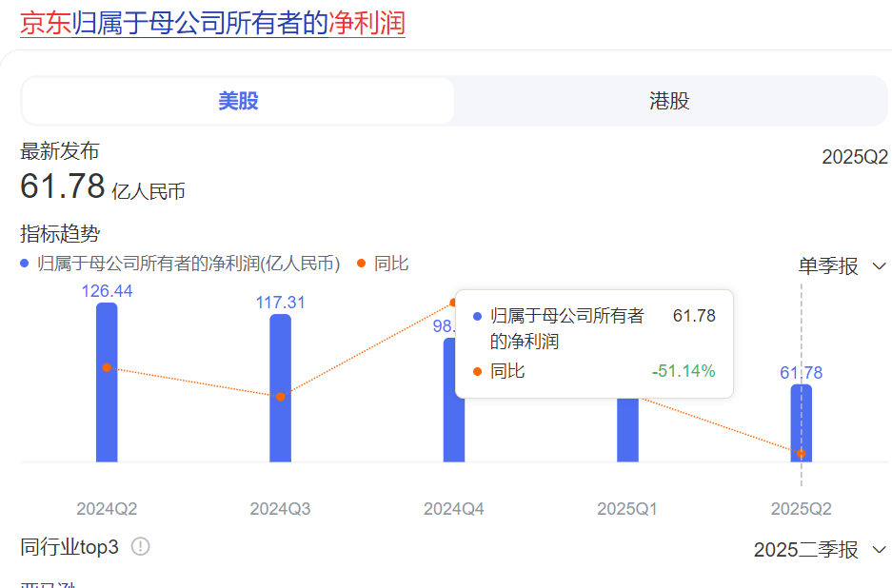Toggle the 同比 legend series
Screen dimensions: 892x588
[383, 264]
